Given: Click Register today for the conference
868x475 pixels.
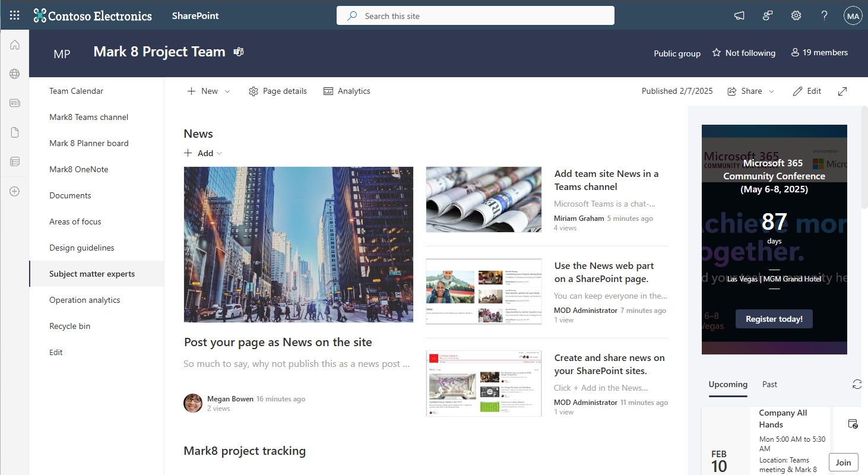Looking at the screenshot, I should [x=774, y=318].
